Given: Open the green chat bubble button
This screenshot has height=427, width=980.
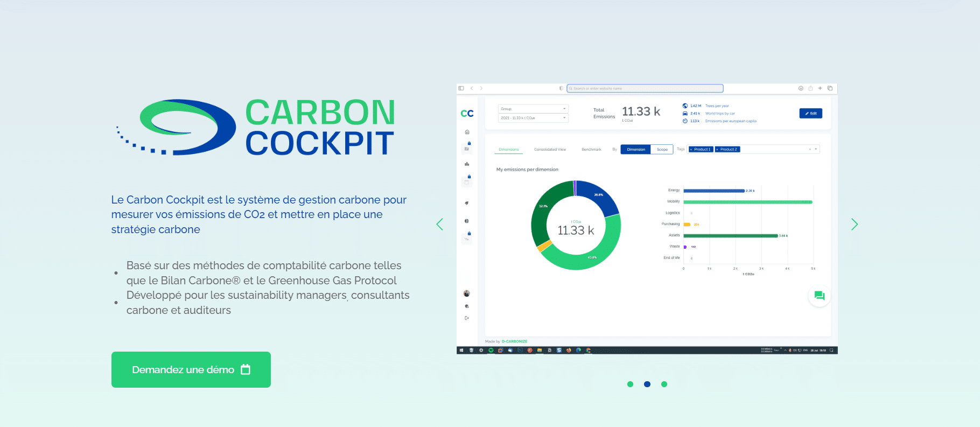Looking at the screenshot, I should pyautogui.click(x=819, y=296).
